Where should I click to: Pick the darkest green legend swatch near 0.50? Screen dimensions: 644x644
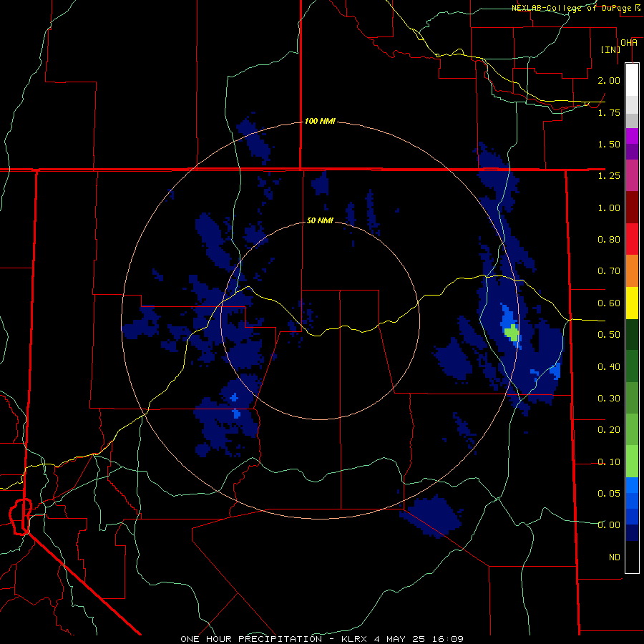click(x=632, y=334)
